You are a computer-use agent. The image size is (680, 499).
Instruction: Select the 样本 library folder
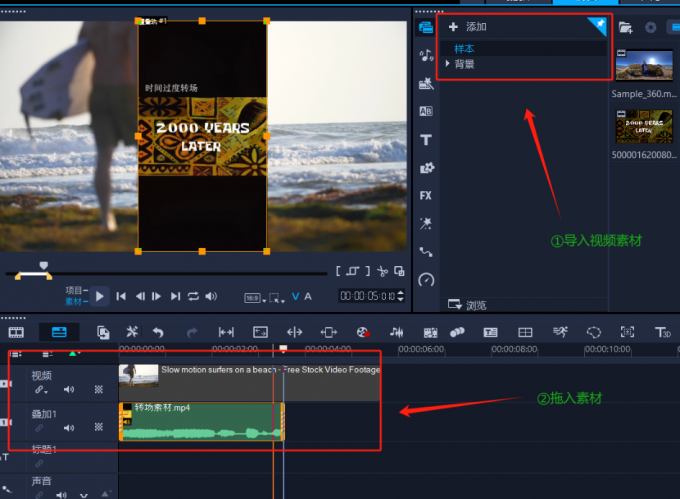(465, 48)
